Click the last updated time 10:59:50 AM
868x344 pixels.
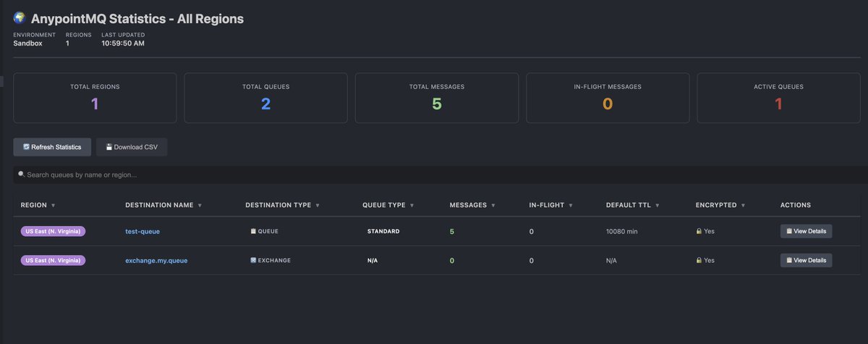click(x=123, y=43)
